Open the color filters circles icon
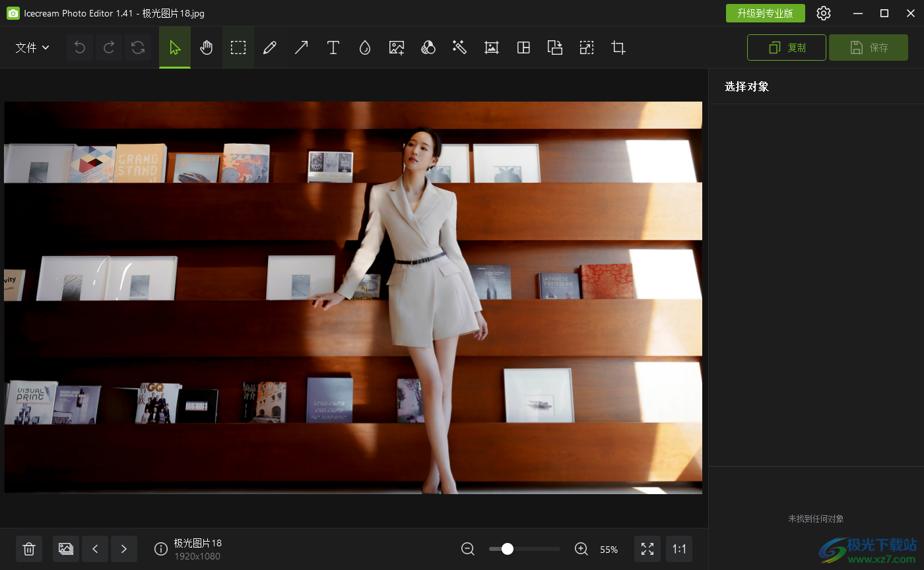This screenshot has width=924, height=570. (x=428, y=47)
